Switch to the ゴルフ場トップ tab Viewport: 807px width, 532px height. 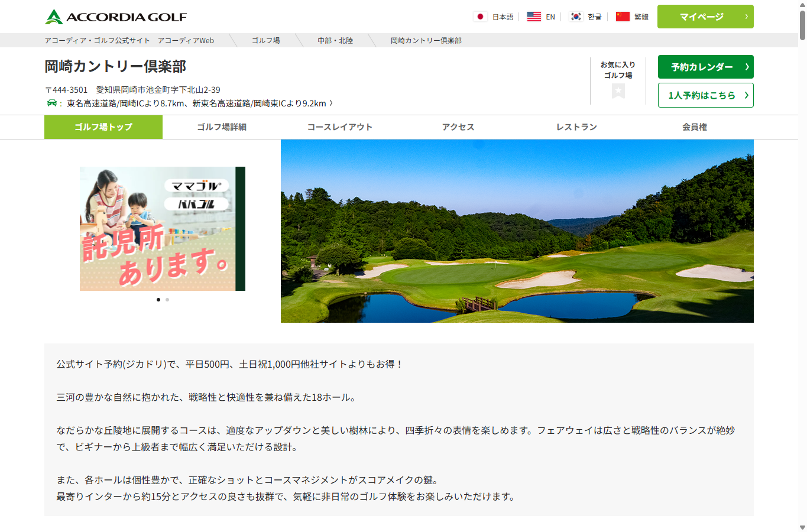(103, 127)
